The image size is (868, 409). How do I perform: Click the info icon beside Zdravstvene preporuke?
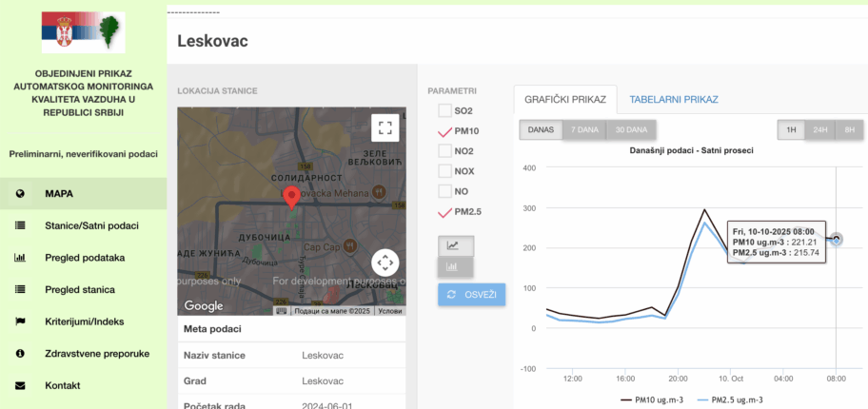(x=20, y=354)
